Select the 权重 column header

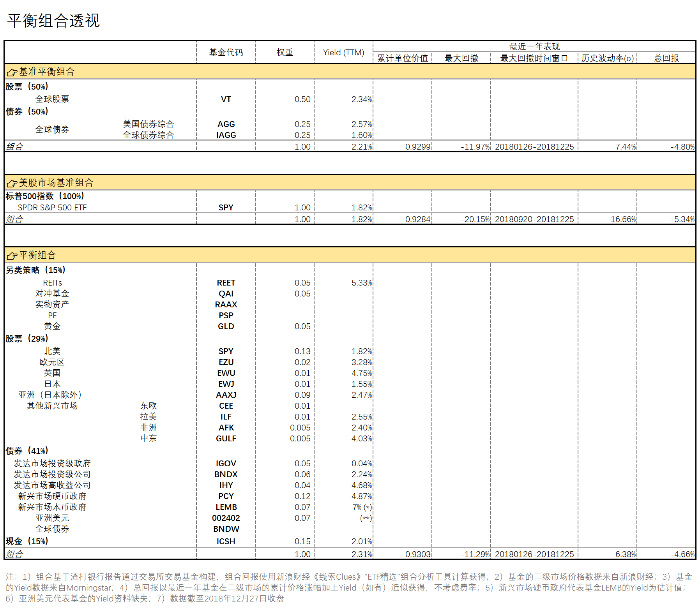click(285, 52)
